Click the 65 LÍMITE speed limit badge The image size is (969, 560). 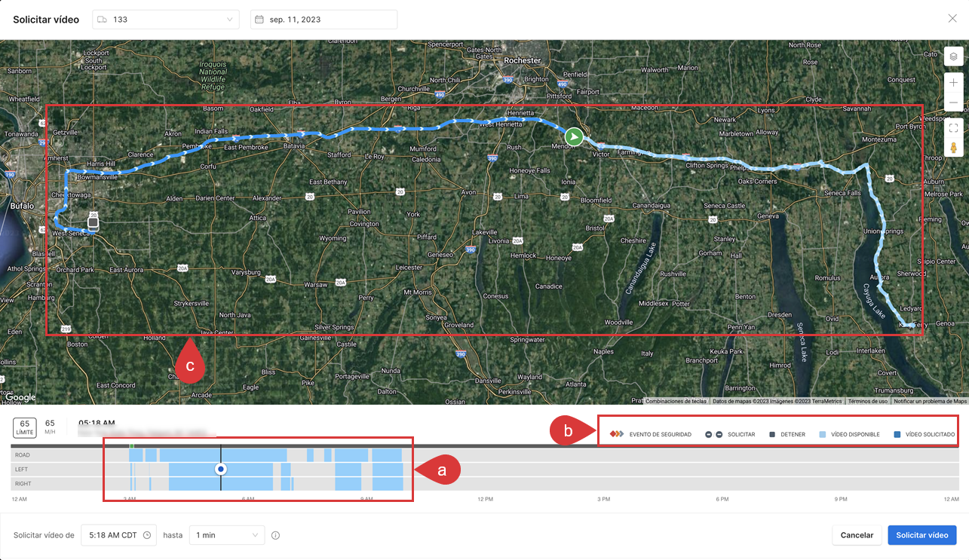coord(25,427)
